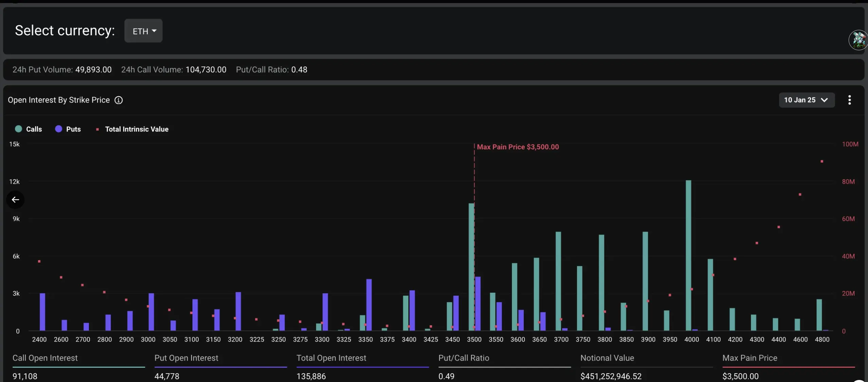
Task: Click the back arrow circle button
Action: click(15, 200)
